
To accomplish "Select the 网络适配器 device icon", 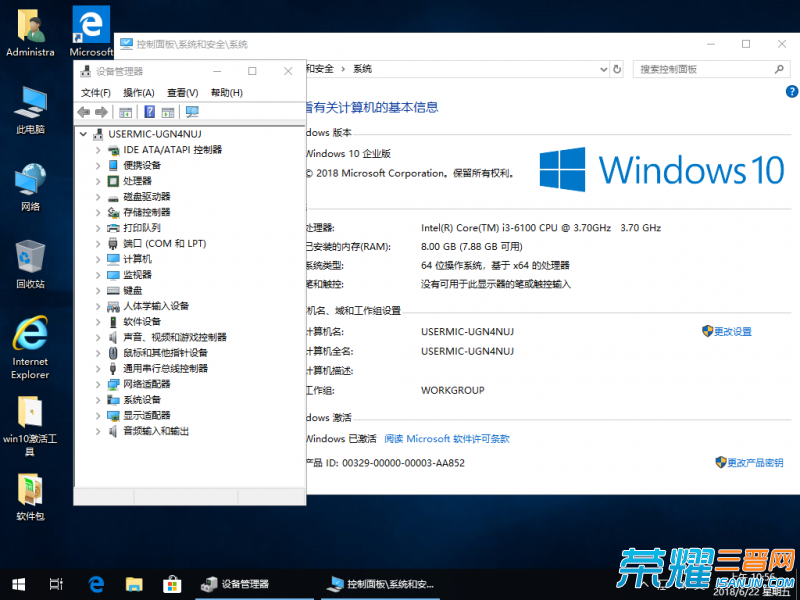I will [x=113, y=384].
